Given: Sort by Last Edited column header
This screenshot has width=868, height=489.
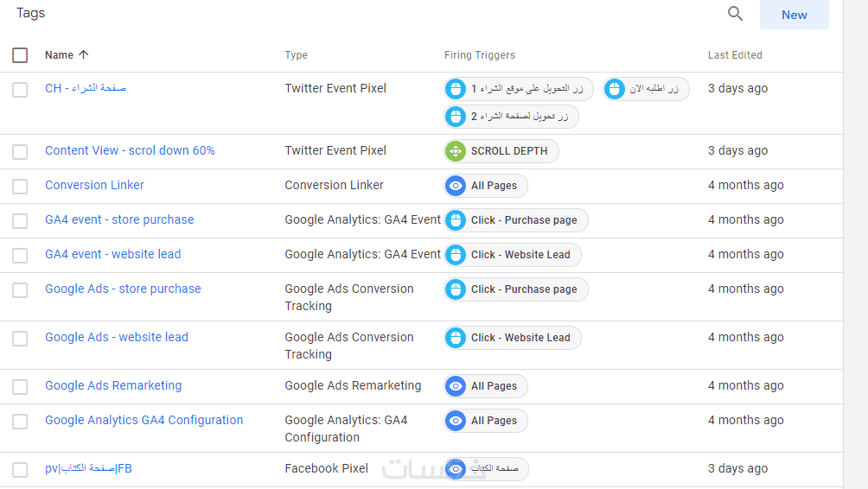Looking at the screenshot, I should pyautogui.click(x=735, y=55).
